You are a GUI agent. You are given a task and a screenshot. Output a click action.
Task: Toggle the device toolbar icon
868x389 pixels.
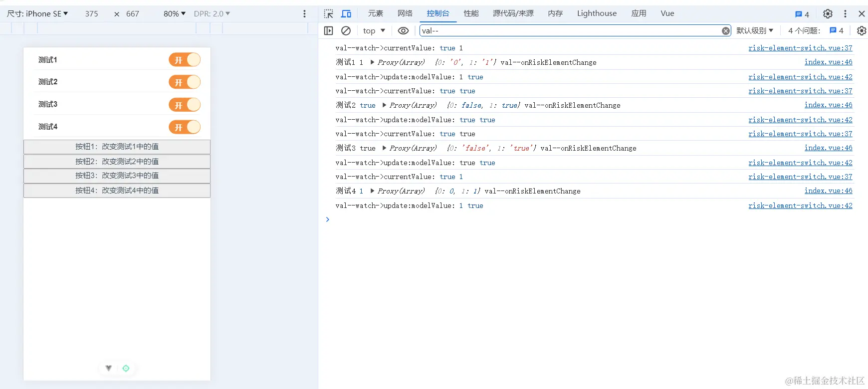pos(346,14)
